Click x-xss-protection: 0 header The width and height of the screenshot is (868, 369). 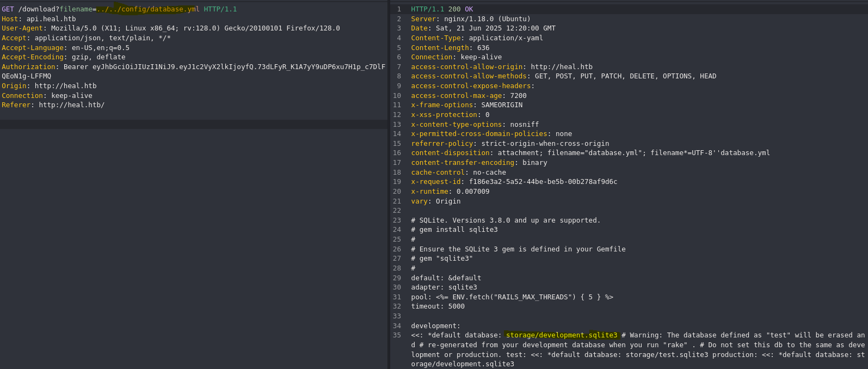pos(450,115)
